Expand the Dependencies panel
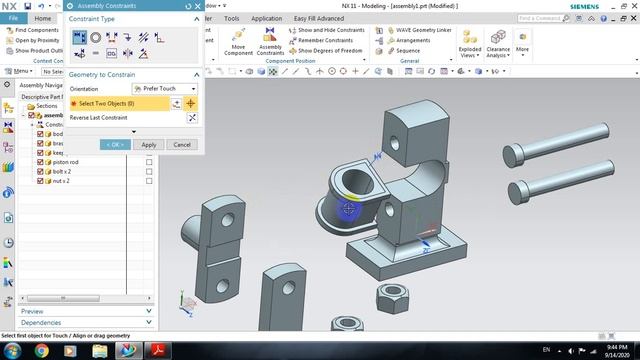Viewport: 640px width, 360px height. point(149,322)
